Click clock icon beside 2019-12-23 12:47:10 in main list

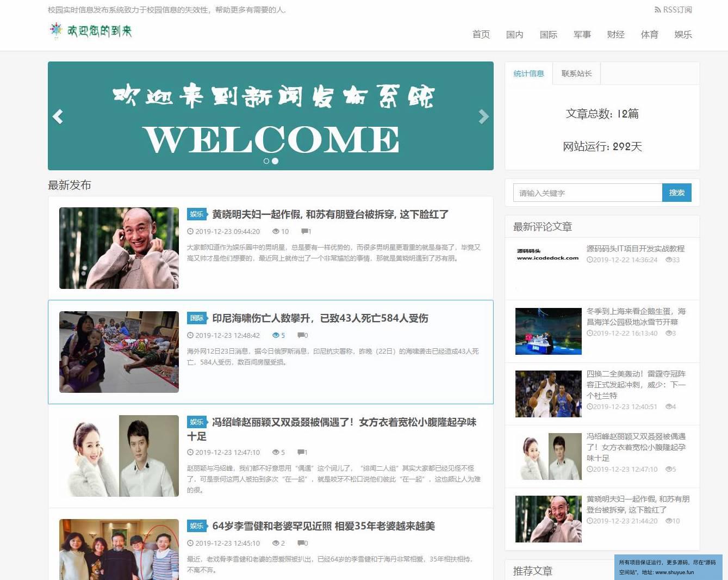[x=190, y=452]
